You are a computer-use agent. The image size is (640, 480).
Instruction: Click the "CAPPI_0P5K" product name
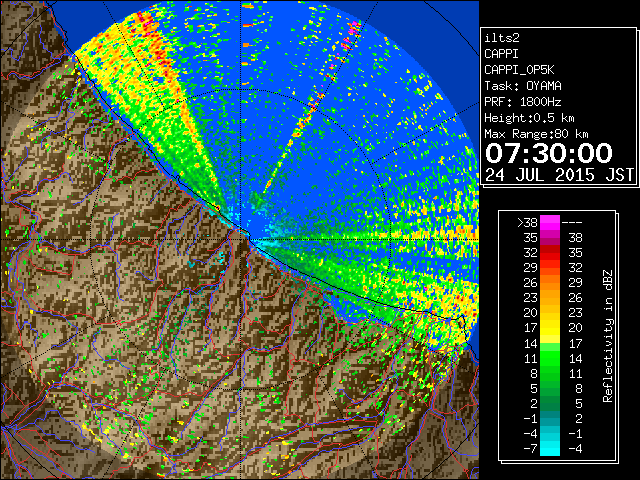click(519, 70)
